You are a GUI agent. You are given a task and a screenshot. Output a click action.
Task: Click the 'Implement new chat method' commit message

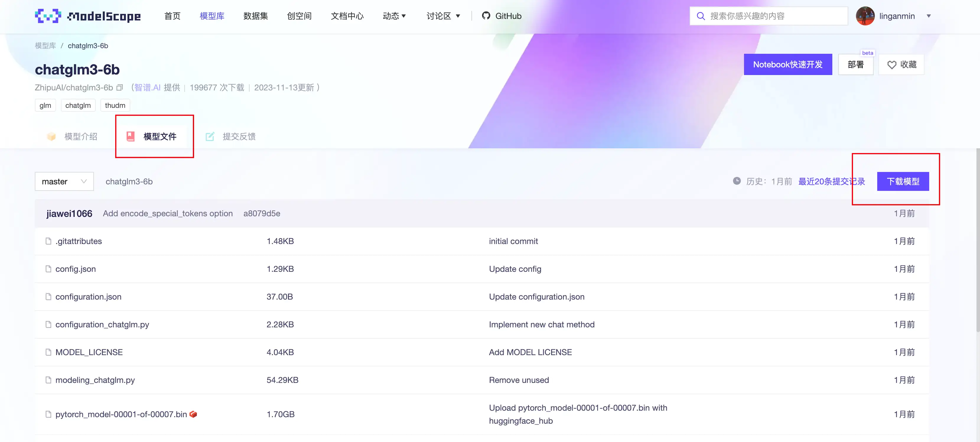tap(542, 324)
